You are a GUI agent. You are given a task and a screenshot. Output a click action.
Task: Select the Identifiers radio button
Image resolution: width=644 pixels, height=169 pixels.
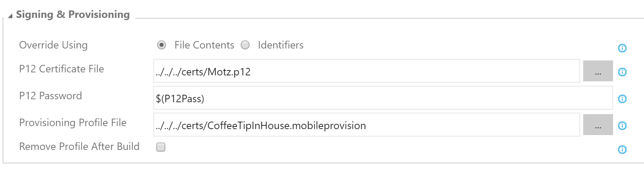click(x=245, y=45)
